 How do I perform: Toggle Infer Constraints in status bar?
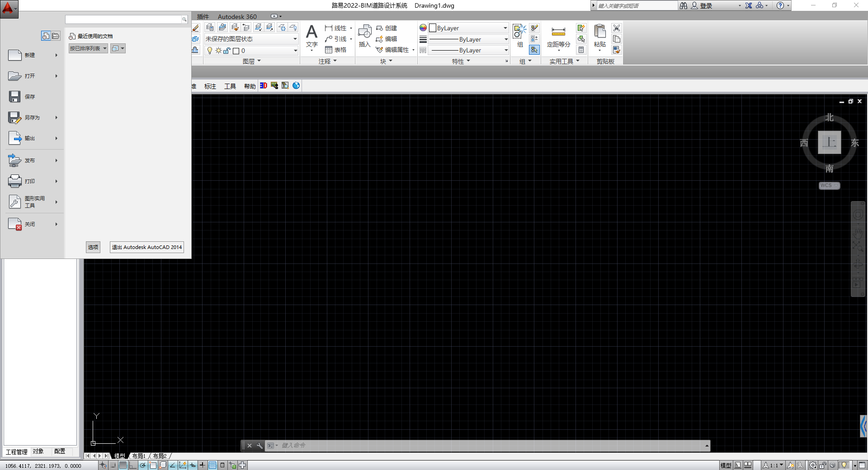103,465
